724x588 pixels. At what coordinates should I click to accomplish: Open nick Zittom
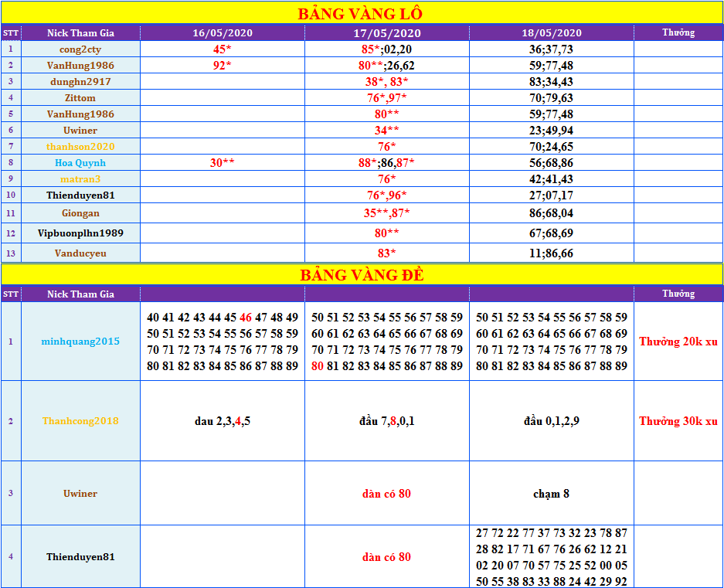coord(80,97)
